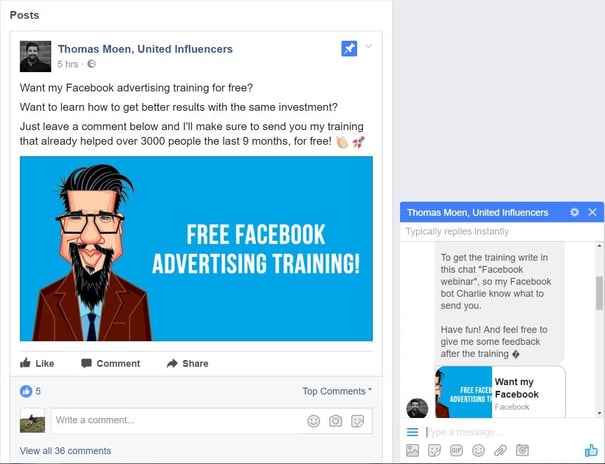Attach photo via comment camera icon
The height and width of the screenshot is (464, 605).
pos(335,421)
